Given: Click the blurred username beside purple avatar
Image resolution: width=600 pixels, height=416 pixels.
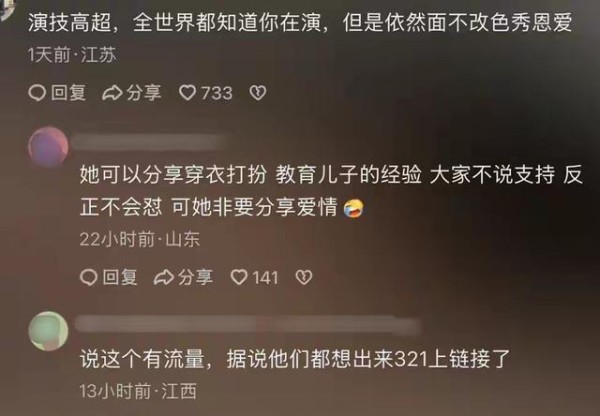Looking at the screenshot, I should [x=147, y=142].
